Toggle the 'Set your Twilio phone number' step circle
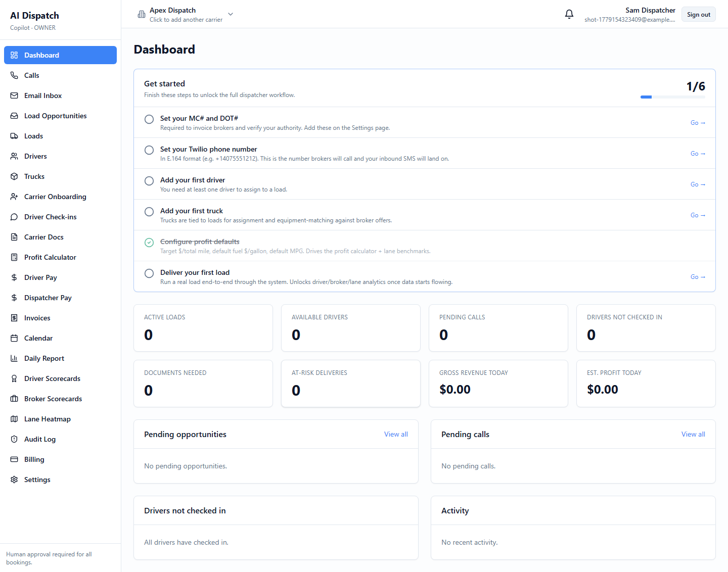Image resolution: width=728 pixels, height=572 pixels. 149,150
